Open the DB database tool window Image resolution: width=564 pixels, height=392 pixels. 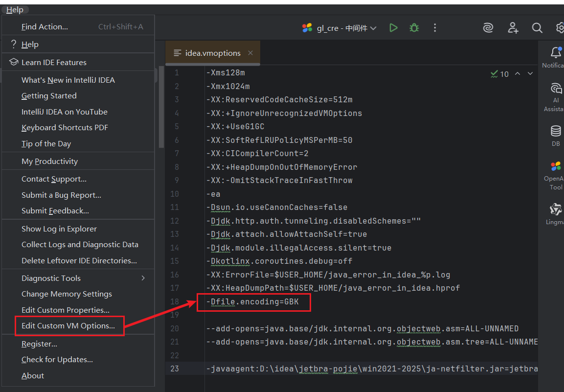556,136
